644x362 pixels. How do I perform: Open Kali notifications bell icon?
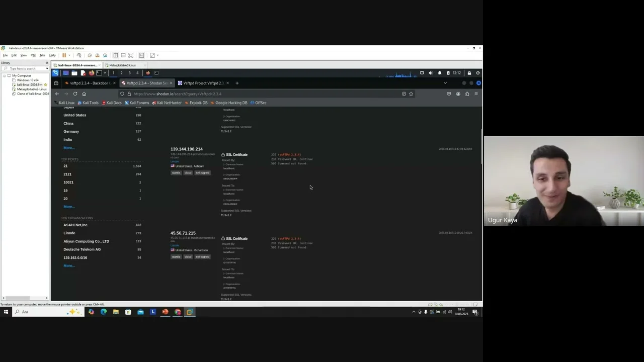(x=440, y=73)
